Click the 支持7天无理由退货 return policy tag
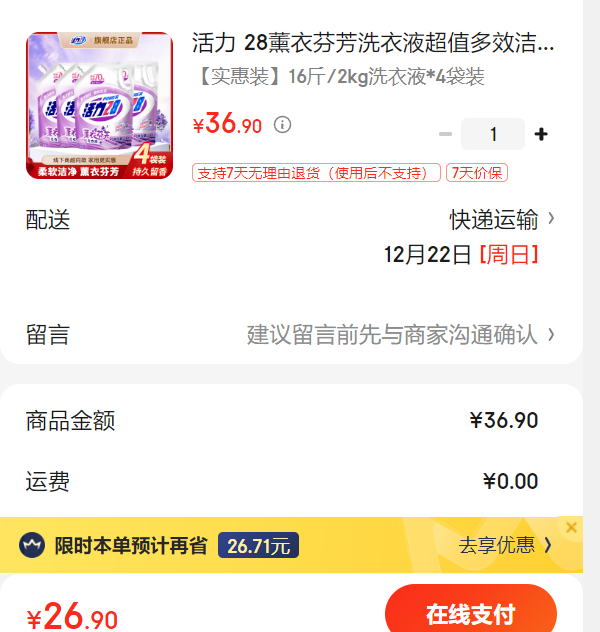600x632 pixels. tap(316, 173)
